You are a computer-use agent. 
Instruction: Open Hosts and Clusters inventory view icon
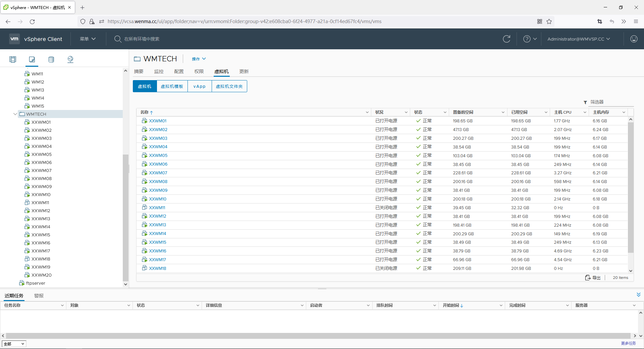[13, 59]
